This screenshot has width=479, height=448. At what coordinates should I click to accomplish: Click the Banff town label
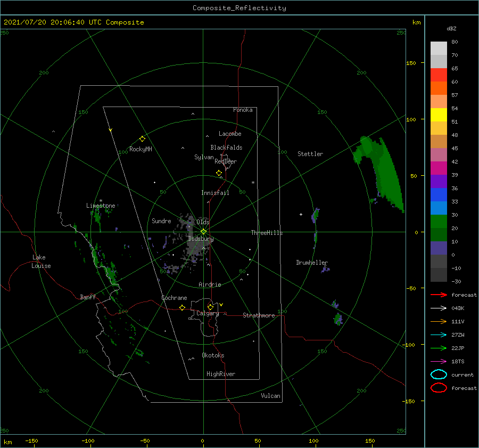[88, 297]
